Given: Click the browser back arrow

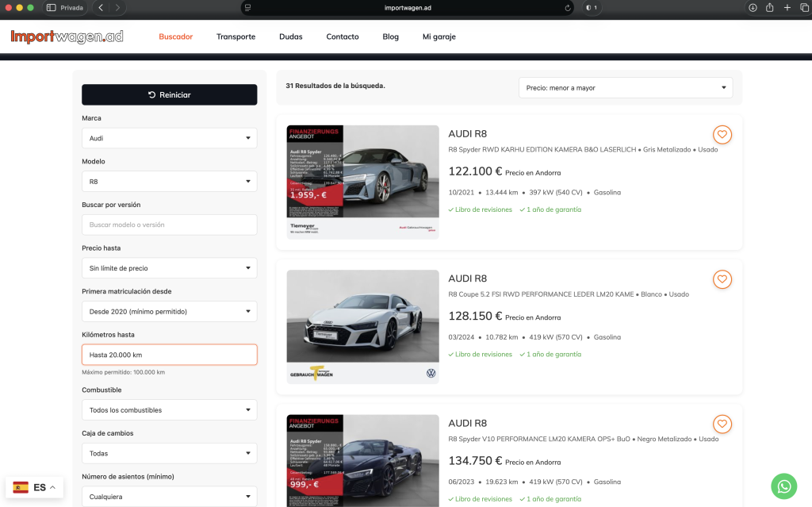Looking at the screenshot, I should click(x=101, y=7).
